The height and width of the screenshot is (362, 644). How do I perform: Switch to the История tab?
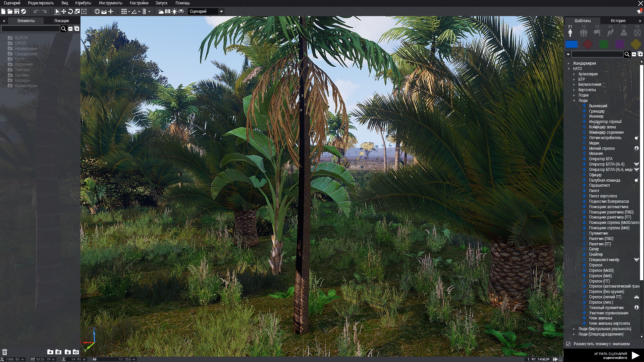tap(618, 21)
